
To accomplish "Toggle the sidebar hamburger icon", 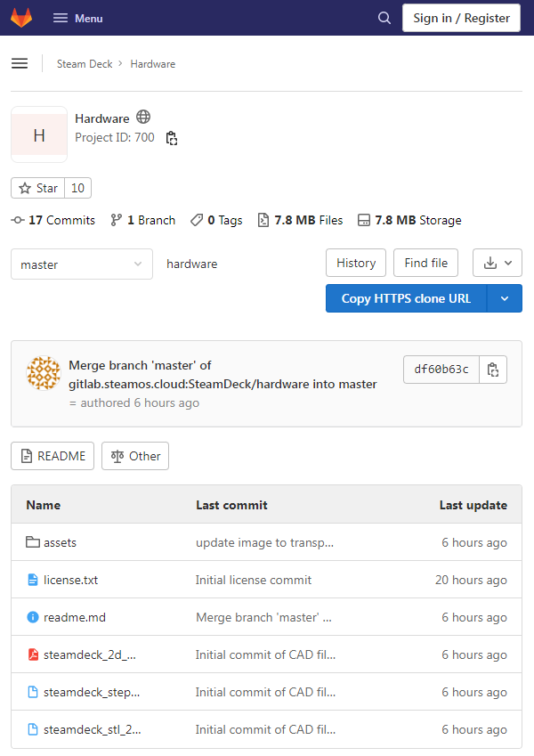I will 20,63.
